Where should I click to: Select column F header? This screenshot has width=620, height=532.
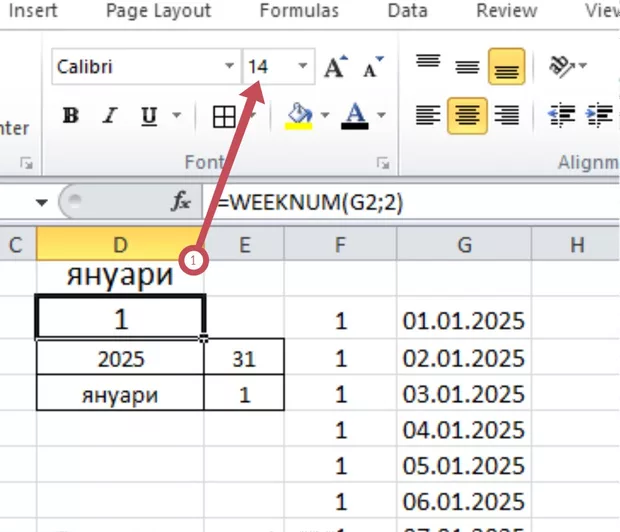click(340, 244)
